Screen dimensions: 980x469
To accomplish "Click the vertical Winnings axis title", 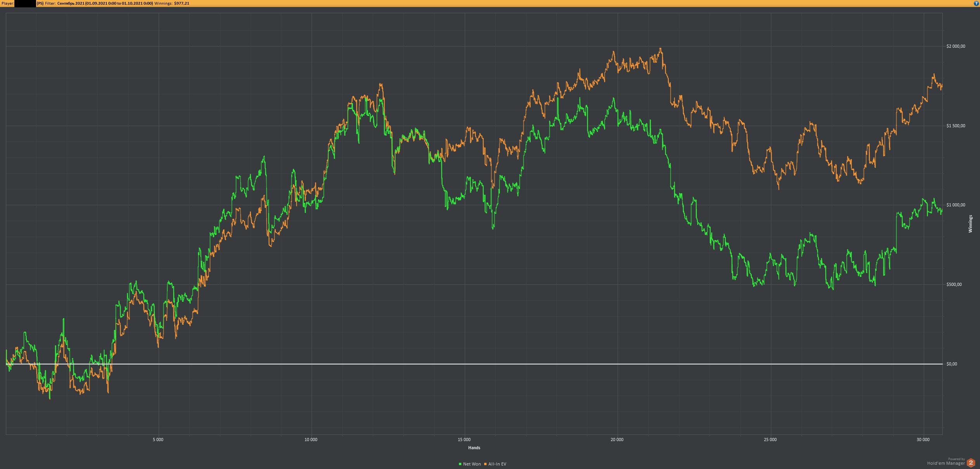I will [x=970, y=224].
